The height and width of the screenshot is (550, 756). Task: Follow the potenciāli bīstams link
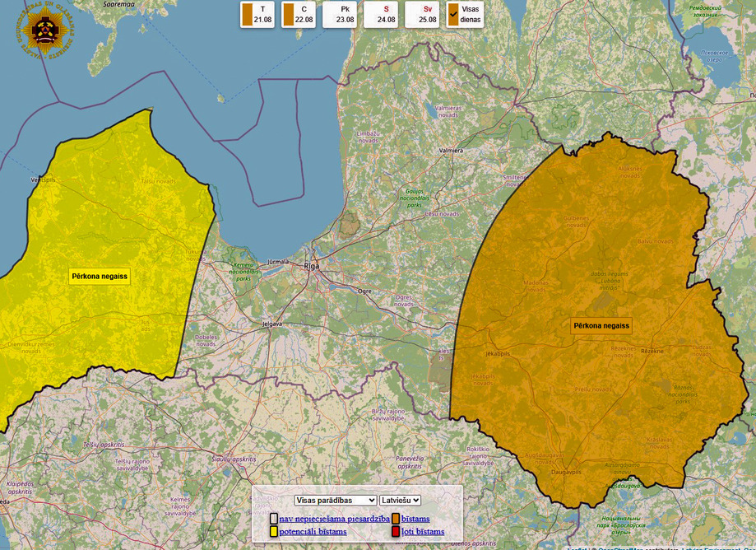pos(313,532)
